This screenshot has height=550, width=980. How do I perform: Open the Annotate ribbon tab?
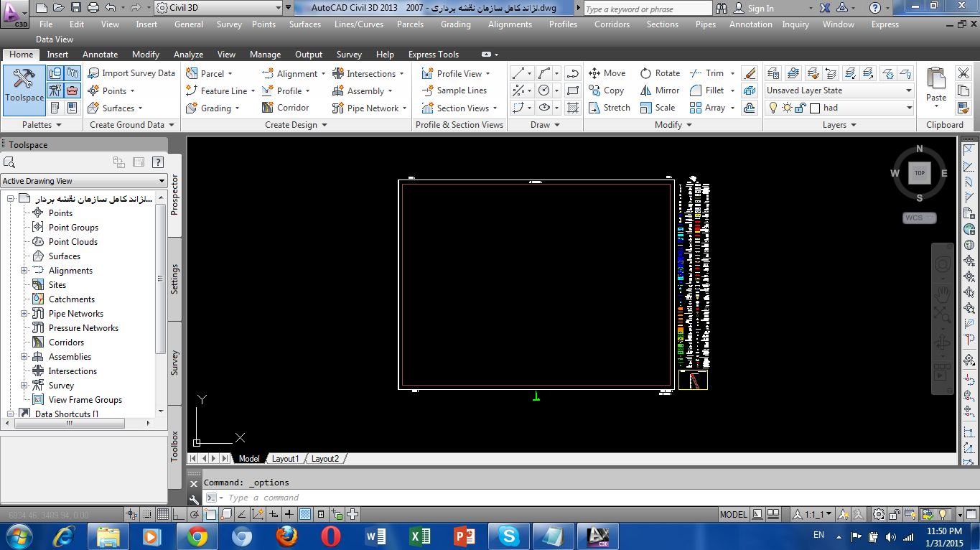pos(100,55)
